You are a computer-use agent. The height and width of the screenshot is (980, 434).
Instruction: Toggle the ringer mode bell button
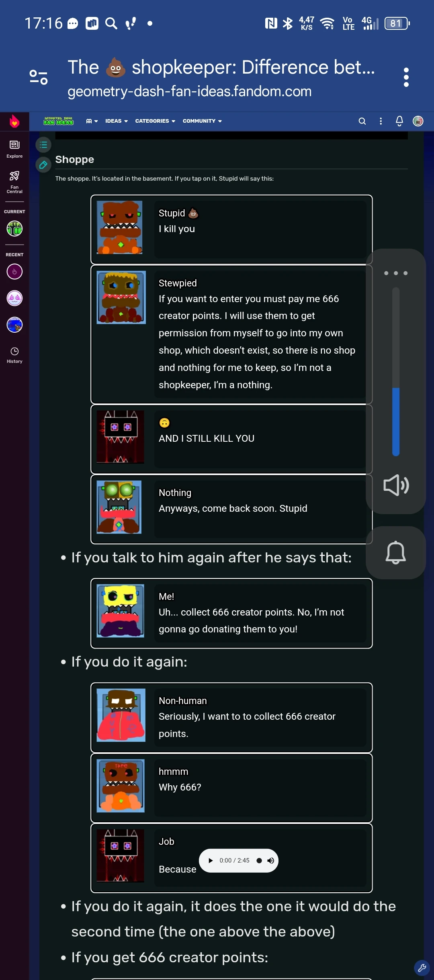tap(396, 553)
